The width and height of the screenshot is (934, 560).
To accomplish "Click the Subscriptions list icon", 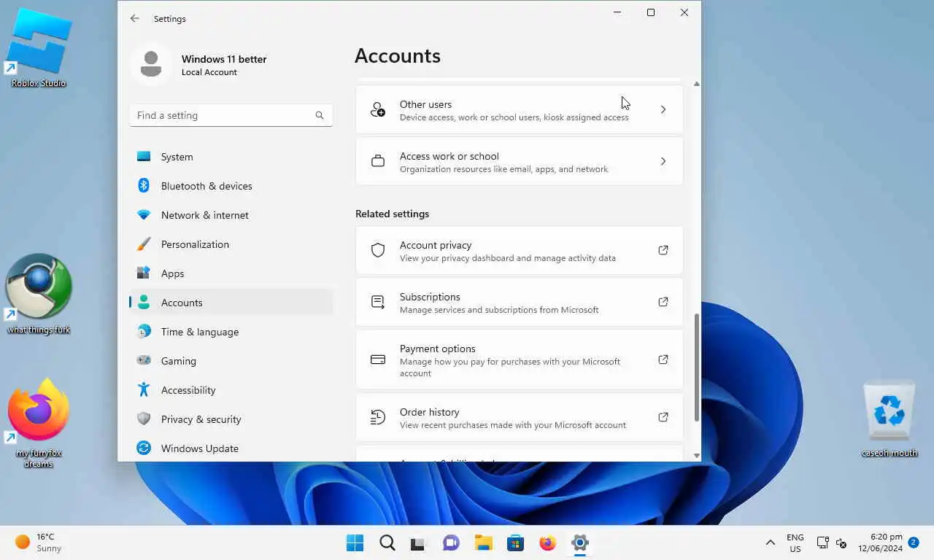I will (378, 302).
